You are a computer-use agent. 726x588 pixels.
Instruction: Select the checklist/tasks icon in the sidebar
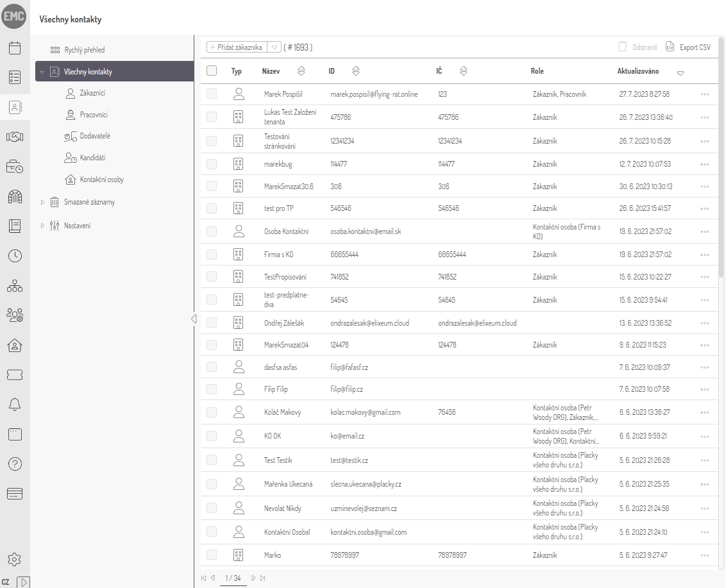click(14, 76)
